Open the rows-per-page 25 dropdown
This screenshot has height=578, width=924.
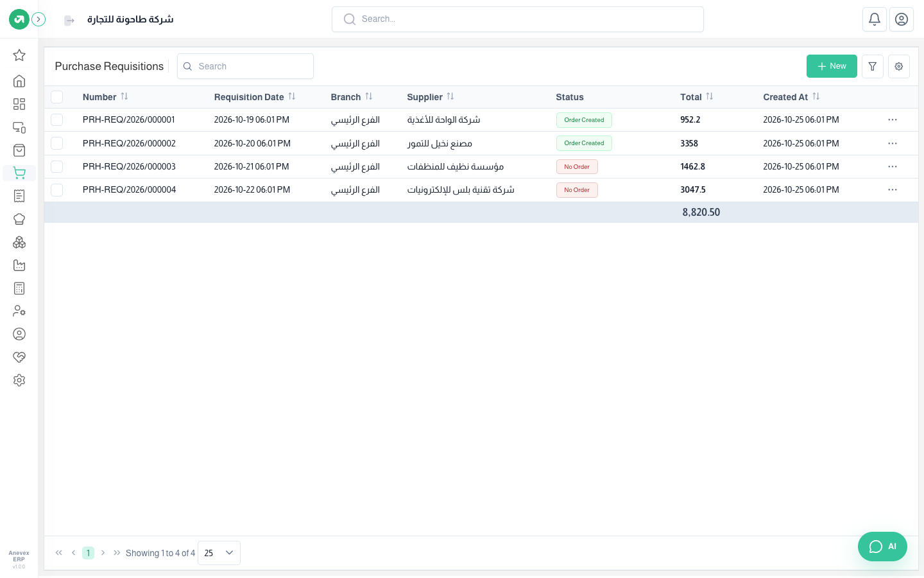[x=219, y=553]
